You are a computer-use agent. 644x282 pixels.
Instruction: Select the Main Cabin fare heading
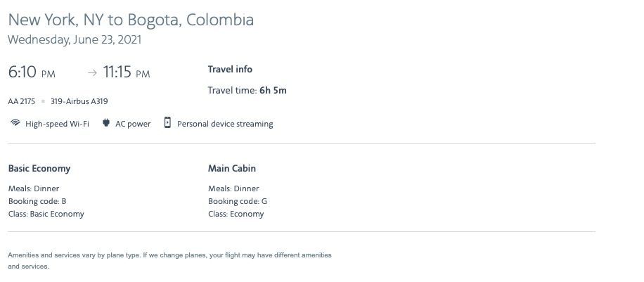pyautogui.click(x=232, y=169)
